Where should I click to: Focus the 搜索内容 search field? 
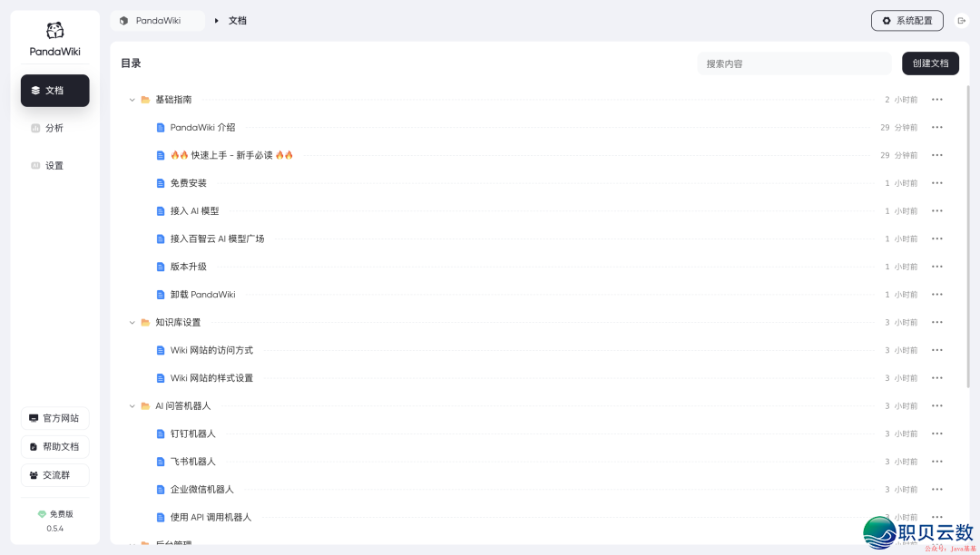click(794, 63)
